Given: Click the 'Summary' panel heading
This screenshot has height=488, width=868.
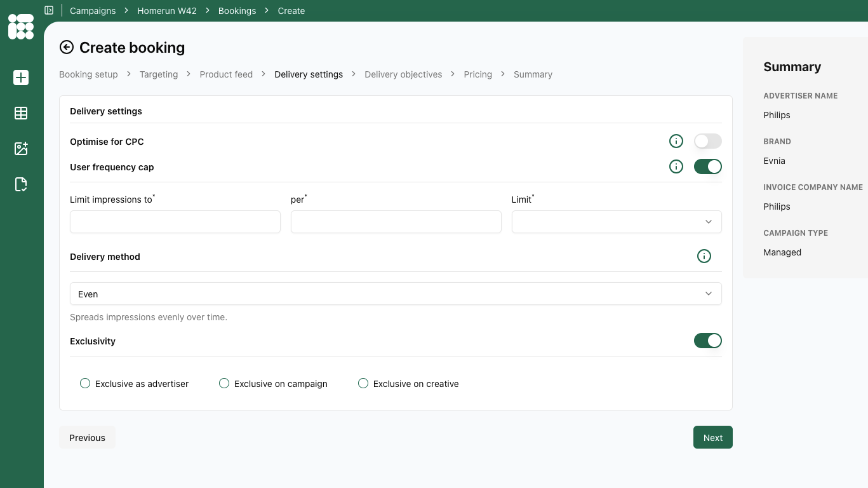Looking at the screenshot, I should pyautogui.click(x=792, y=67).
